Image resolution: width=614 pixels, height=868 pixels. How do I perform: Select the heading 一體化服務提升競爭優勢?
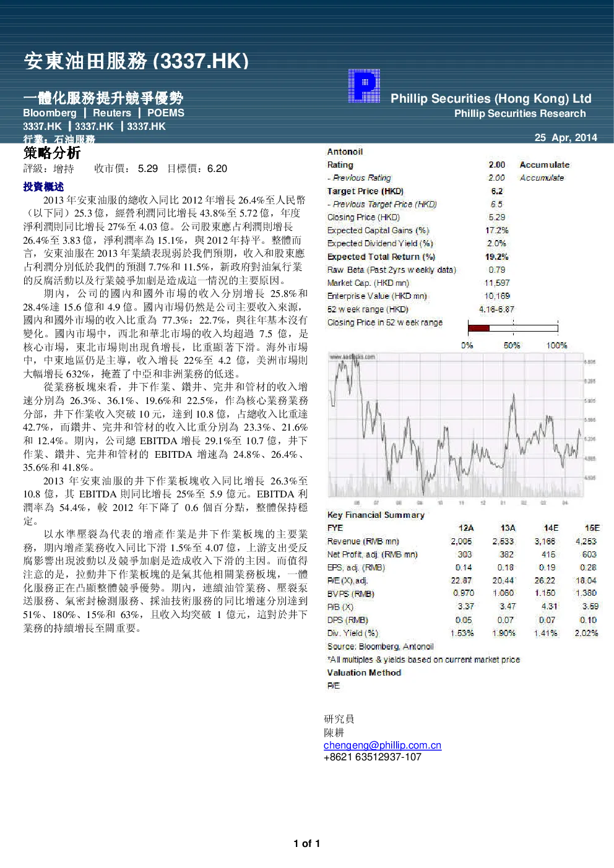click(103, 98)
